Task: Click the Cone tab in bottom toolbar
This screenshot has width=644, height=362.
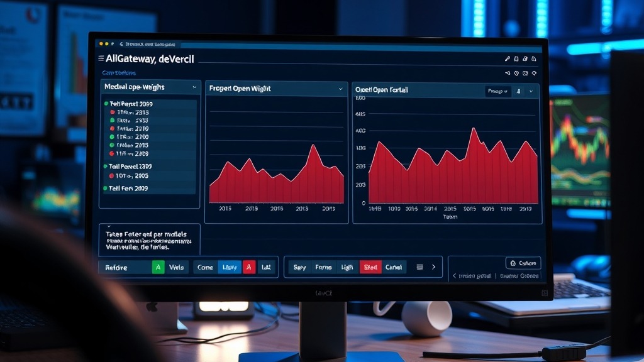Action: [x=205, y=267]
